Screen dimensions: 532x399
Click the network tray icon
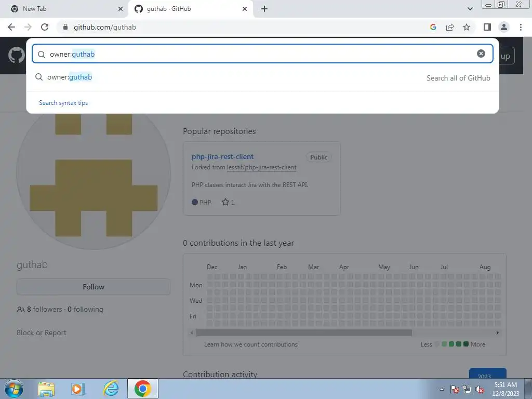[x=467, y=389]
